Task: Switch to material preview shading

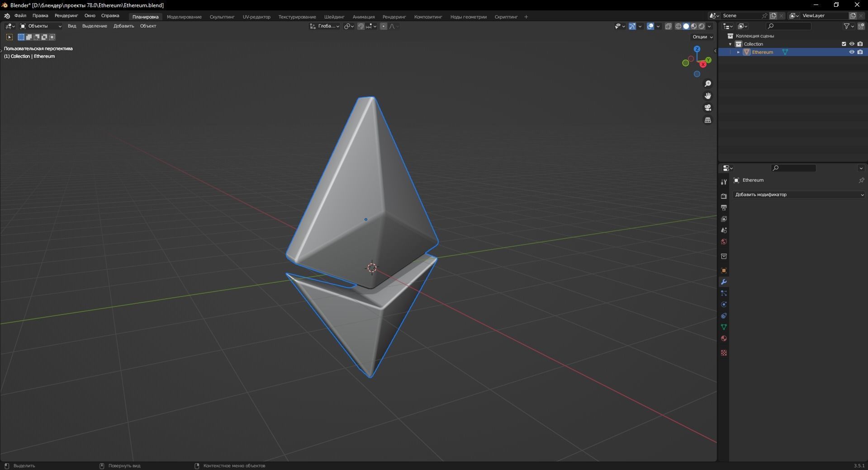Action: click(694, 26)
